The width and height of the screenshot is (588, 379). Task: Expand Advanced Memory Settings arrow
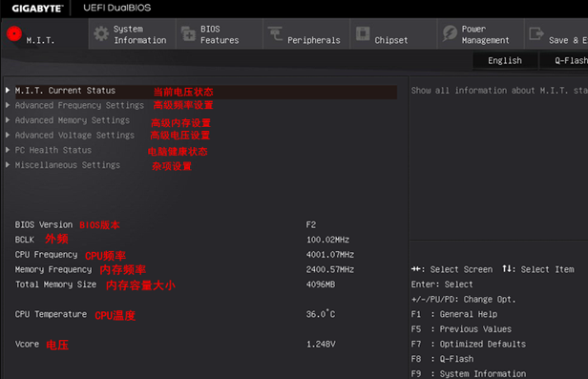pos(8,120)
